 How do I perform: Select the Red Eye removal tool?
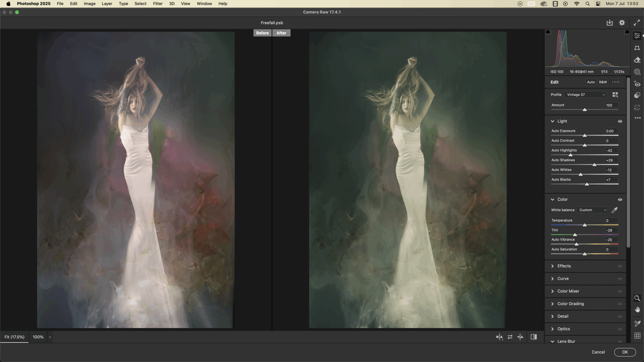click(637, 84)
